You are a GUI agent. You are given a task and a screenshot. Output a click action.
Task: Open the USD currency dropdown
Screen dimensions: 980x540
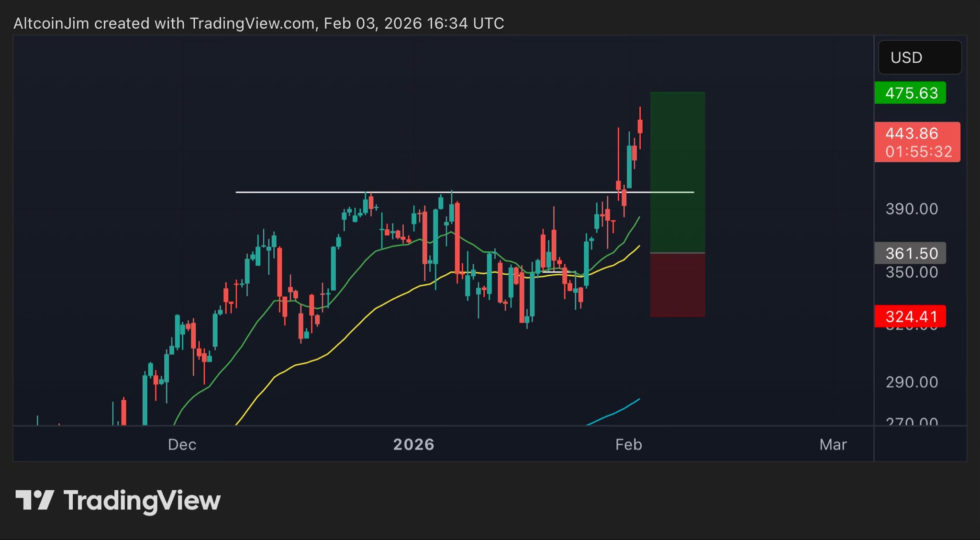[919, 57]
